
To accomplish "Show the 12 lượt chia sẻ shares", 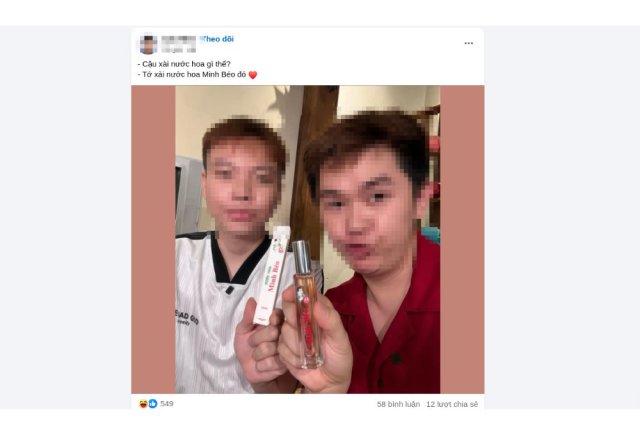I will [x=452, y=404].
